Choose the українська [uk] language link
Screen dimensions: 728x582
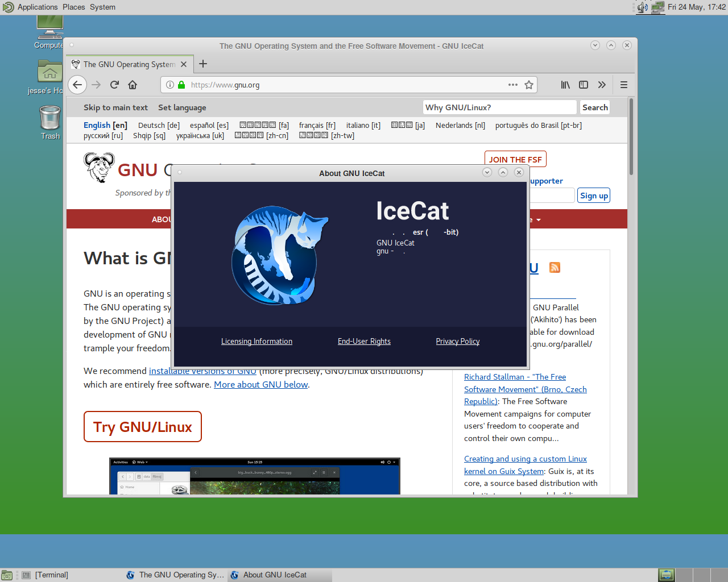pyautogui.click(x=200, y=135)
